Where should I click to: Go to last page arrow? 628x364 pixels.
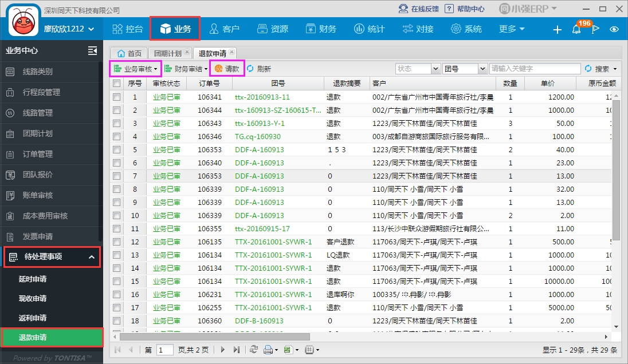(236, 350)
